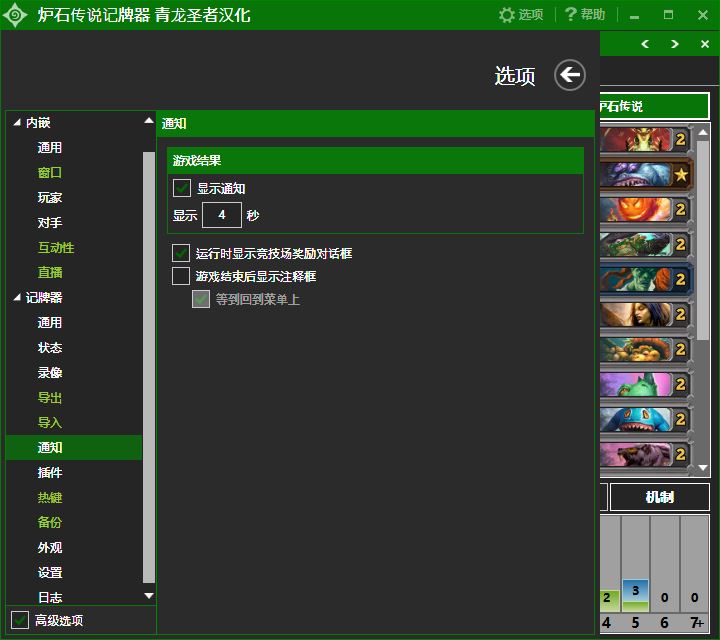The height and width of the screenshot is (640, 720).
Task: Open 选项 gear menu in title bar
Action: [x=521, y=15]
